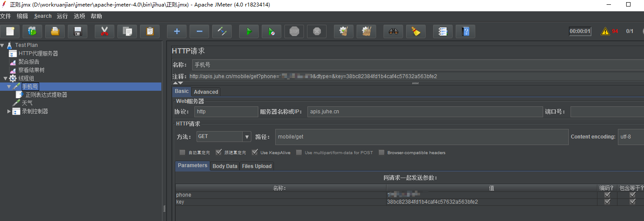The image size is (644, 221).
Task: Click the Content encoding input field
Action: [x=631, y=136]
